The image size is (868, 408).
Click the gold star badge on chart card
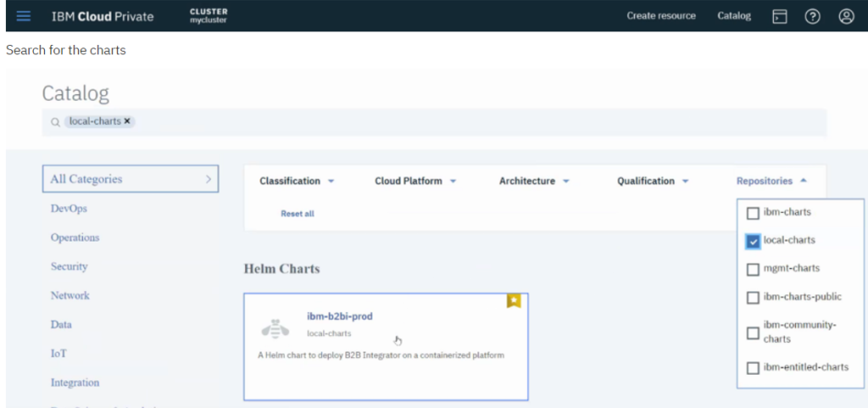point(514,300)
